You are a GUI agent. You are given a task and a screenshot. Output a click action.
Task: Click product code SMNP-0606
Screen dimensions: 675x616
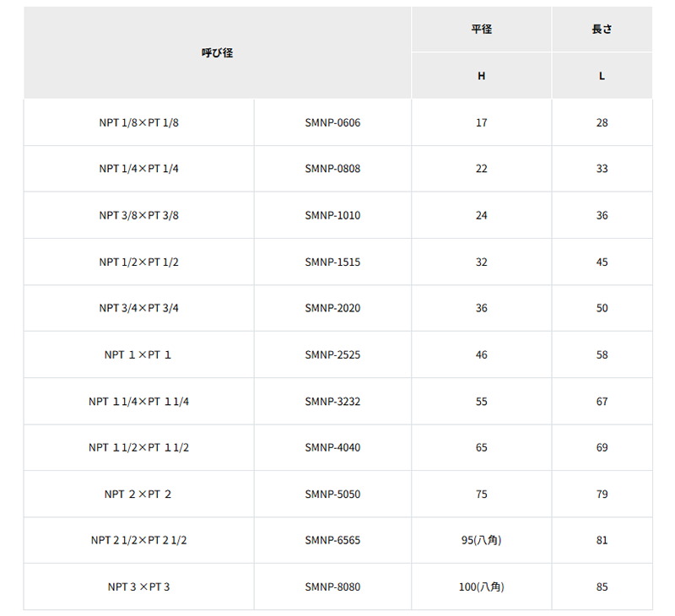[x=332, y=122]
